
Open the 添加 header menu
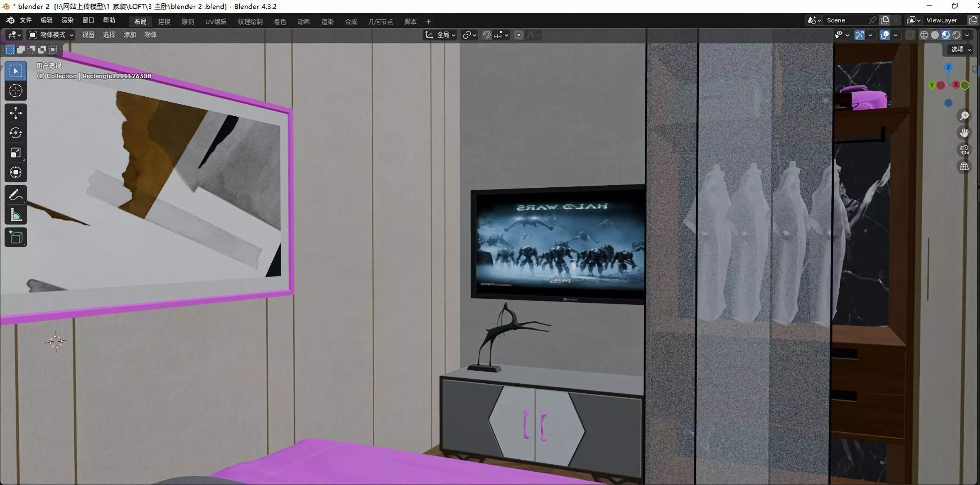click(130, 35)
